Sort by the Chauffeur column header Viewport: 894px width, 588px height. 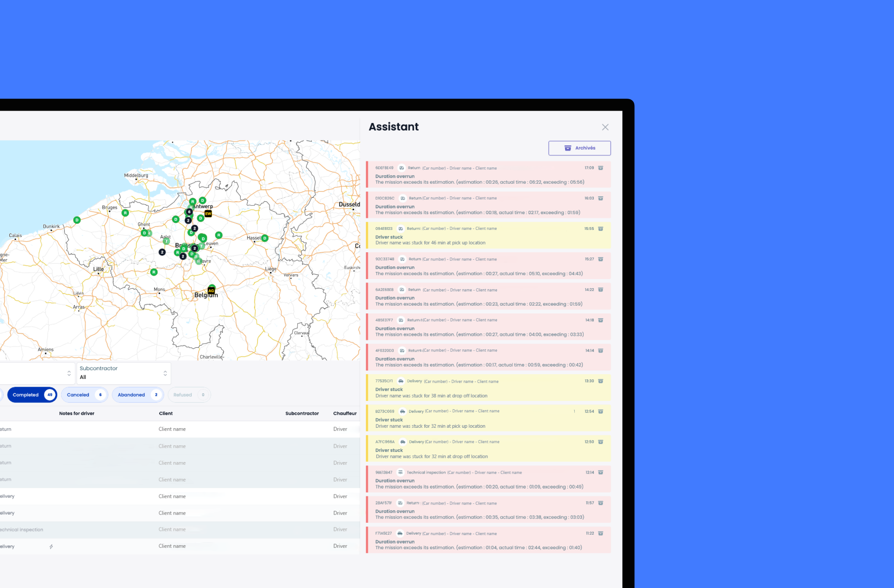(345, 413)
